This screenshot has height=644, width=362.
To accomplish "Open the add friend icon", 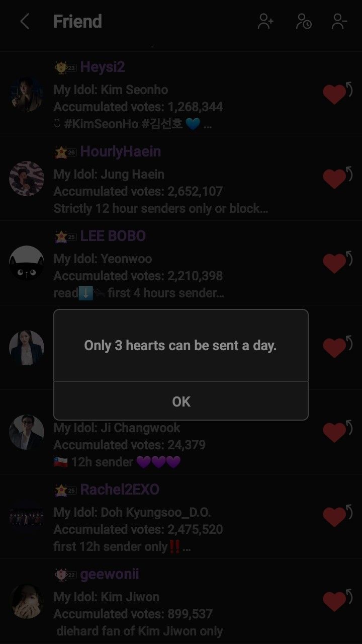I will point(265,22).
